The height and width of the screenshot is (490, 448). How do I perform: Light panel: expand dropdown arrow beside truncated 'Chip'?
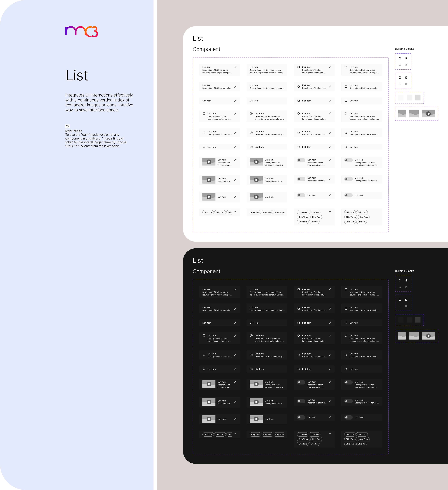tap(235, 212)
